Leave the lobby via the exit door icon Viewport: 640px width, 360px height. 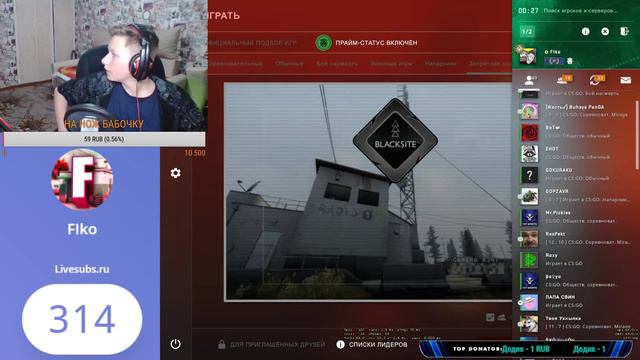624,31
